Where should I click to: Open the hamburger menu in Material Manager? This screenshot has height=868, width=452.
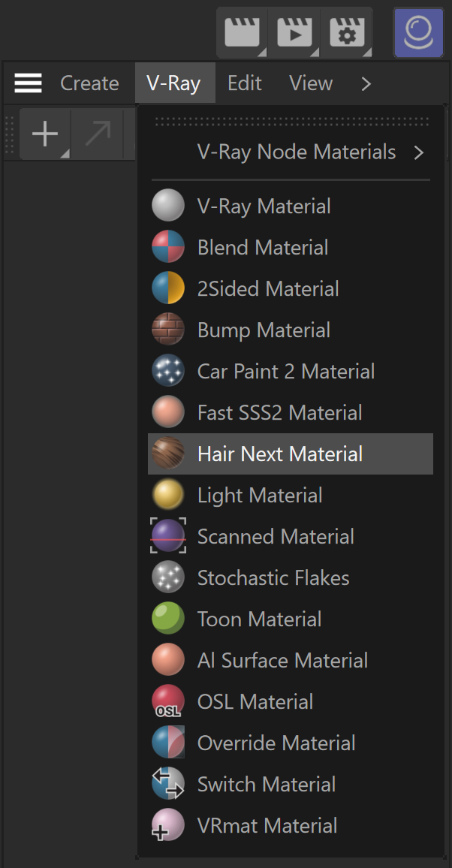point(29,83)
